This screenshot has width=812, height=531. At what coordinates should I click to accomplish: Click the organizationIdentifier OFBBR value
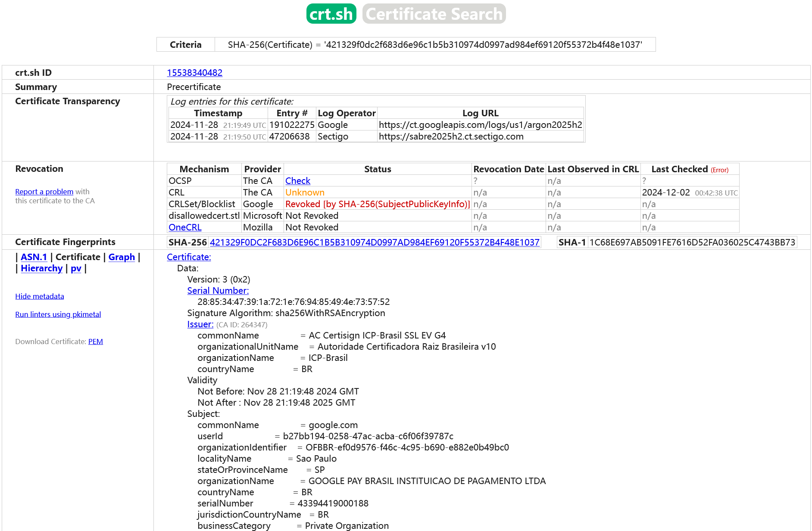pos(407,447)
